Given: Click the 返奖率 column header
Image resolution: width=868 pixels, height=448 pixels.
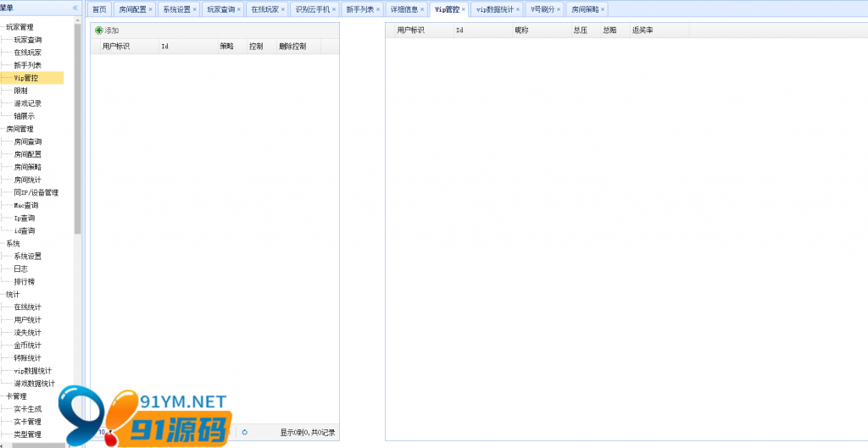Looking at the screenshot, I should coord(659,30).
